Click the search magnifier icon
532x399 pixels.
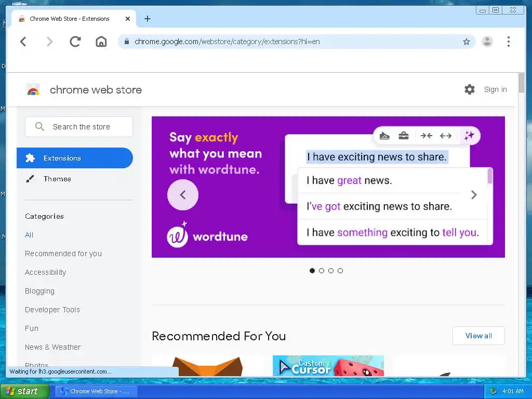(x=39, y=127)
